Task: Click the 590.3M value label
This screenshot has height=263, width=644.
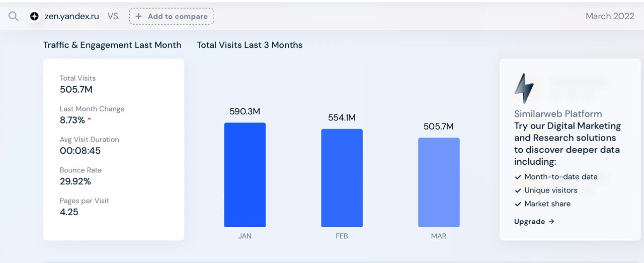Action: pyautogui.click(x=245, y=111)
